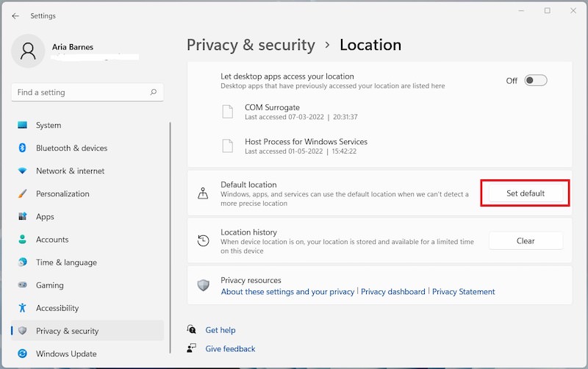Select Accounts in sidebar
Viewport: 588px width, 369px height.
(x=87, y=239)
